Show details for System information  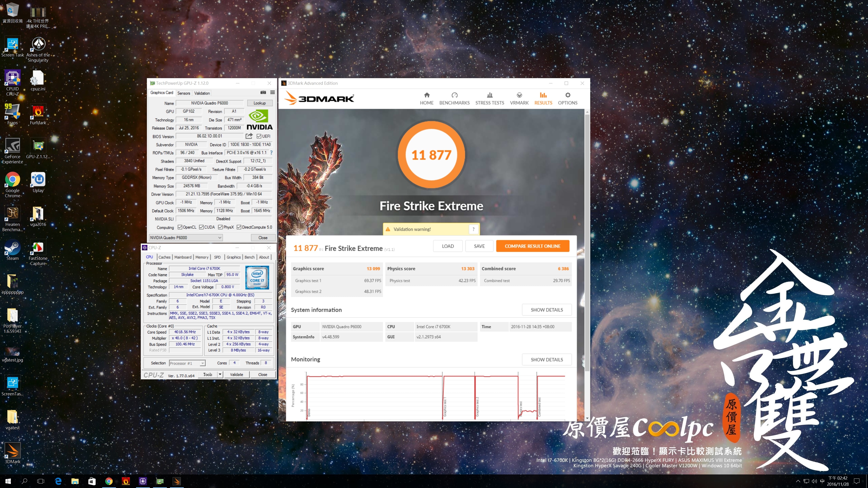click(547, 310)
